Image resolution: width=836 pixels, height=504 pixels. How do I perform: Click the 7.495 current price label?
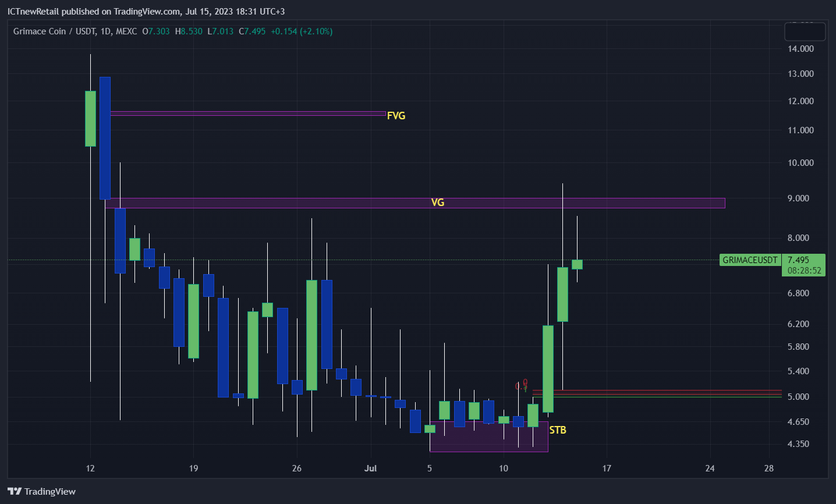(x=799, y=260)
